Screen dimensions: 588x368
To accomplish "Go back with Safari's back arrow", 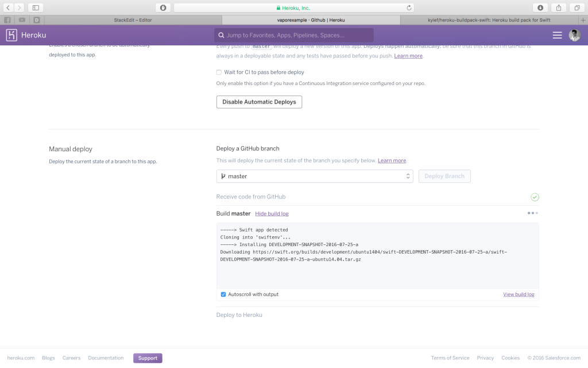I will coord(8,7).
